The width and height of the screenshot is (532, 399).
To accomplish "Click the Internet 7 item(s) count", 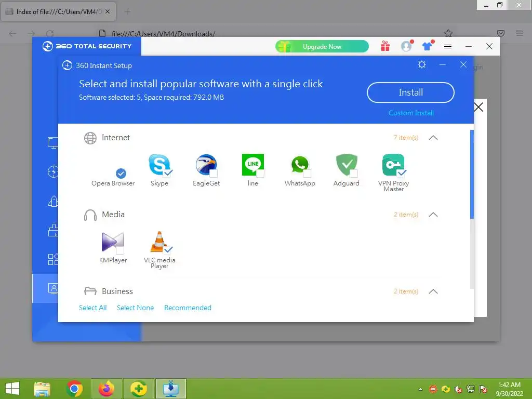I will pos(406,138).
